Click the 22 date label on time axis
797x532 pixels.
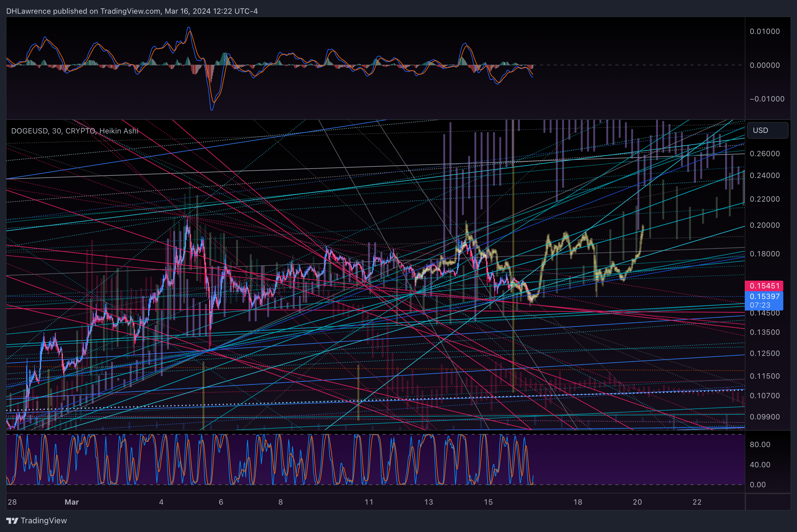click(697, 502)
